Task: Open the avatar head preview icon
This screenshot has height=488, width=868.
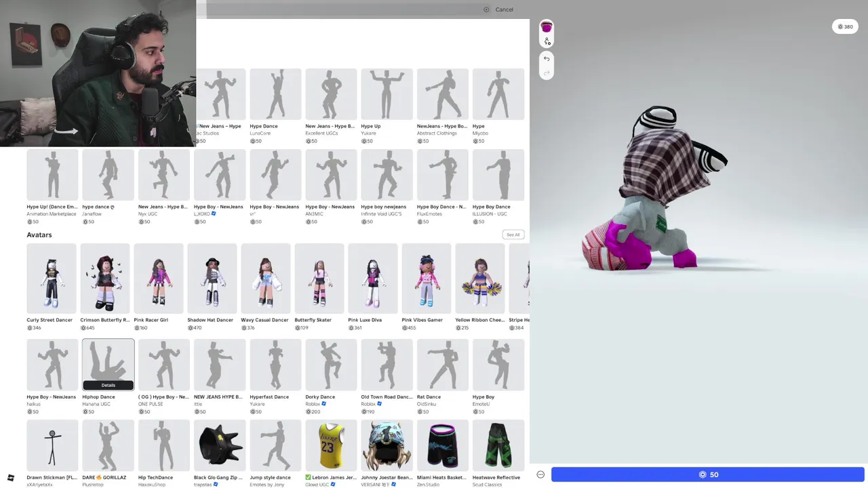Action: pos(547,28)
